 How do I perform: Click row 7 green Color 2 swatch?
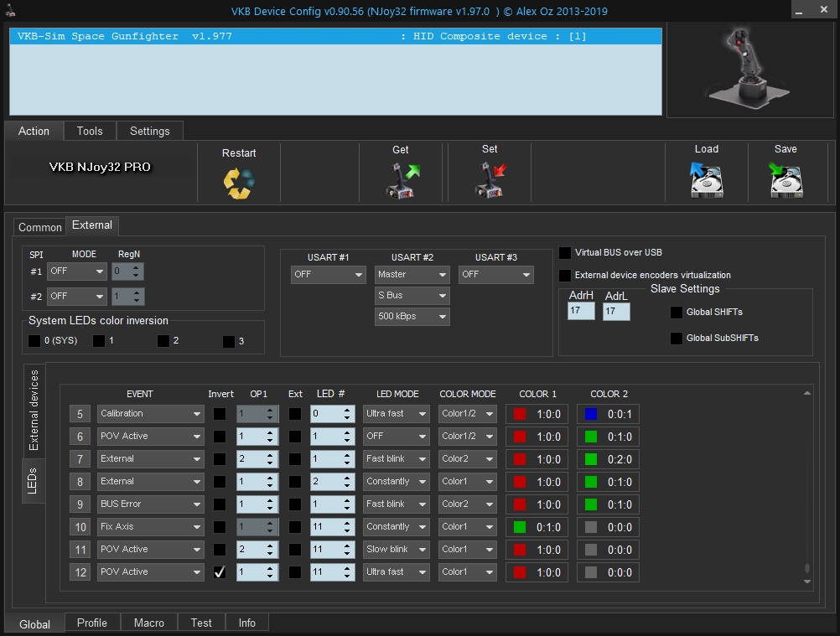591,459
